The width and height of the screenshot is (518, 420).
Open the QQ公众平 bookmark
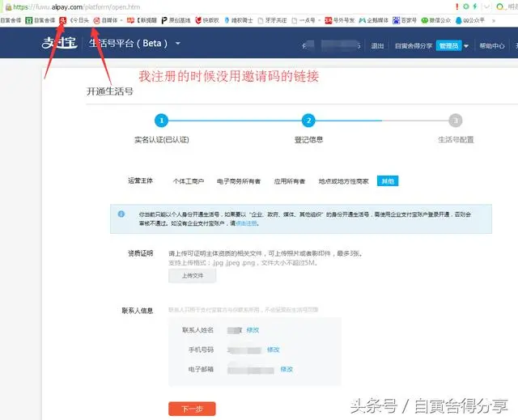pyautogui.click(x=469, y=20)
